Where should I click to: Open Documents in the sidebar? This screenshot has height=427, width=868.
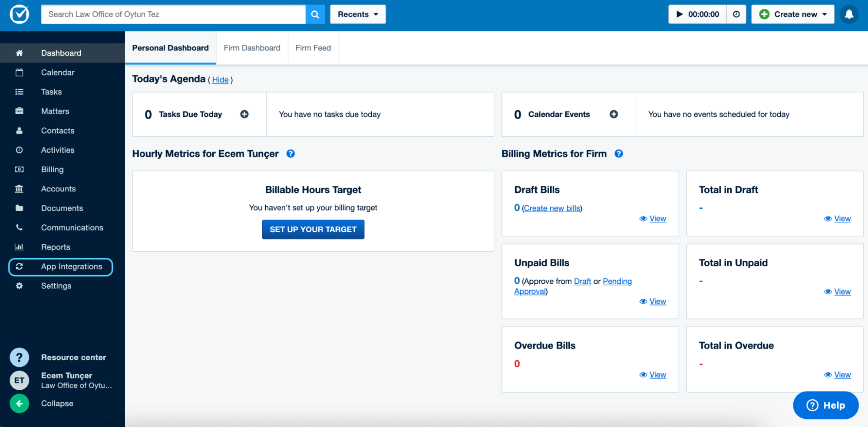pyautogui.click(x=63, y=208)
